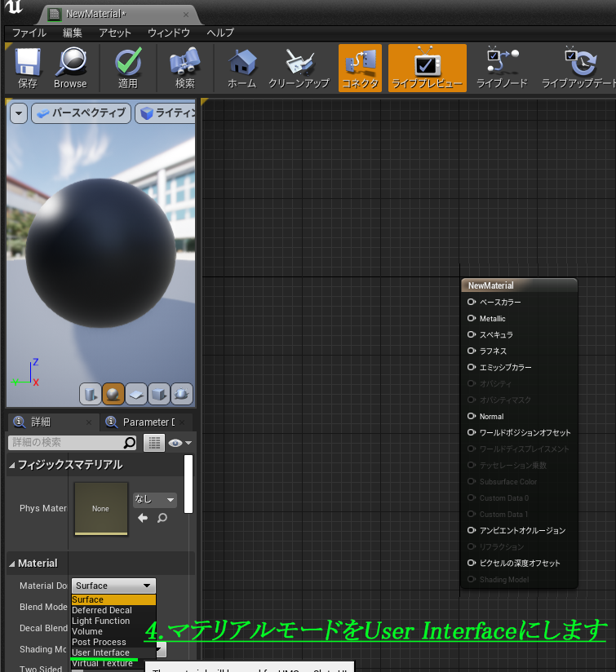Open Material Domain Surface combo box
The width and height of the screenshot is (616, 672).
pyautogui.click(x=113, y=586)
